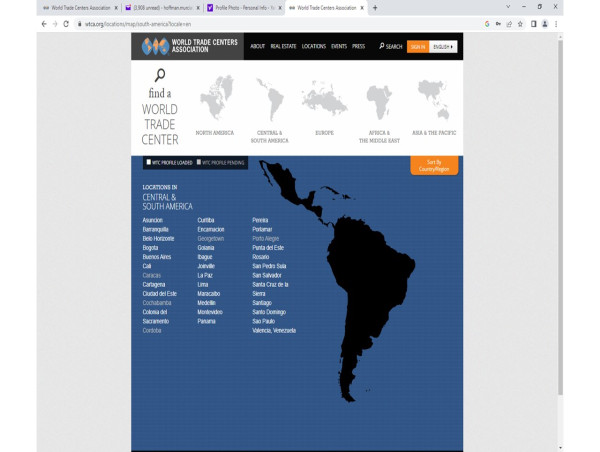The width and height of the screenshot is (600, 452).
Task: Open the Panama location link
Action: click(x=207, y=321)
